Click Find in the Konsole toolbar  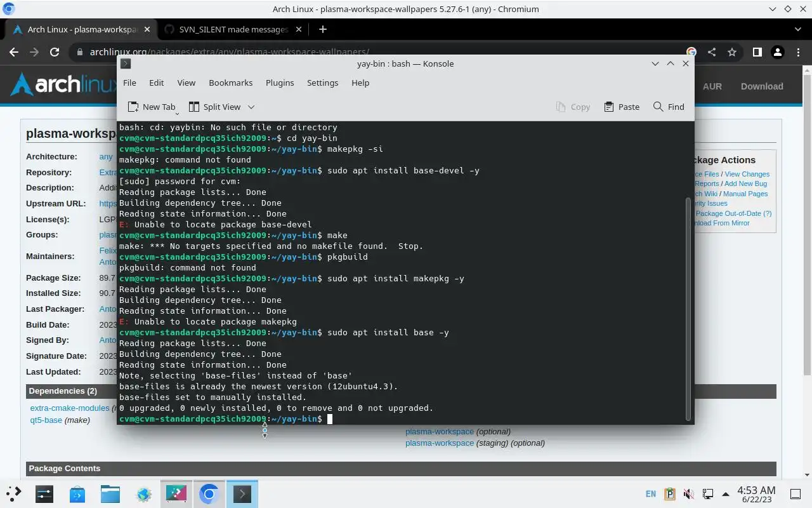(x=669, y=107)
